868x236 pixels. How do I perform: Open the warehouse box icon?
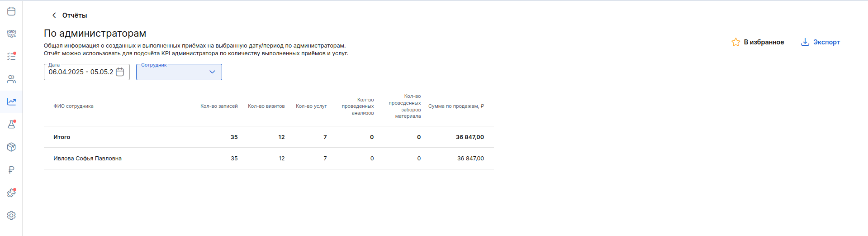pos(11,147)
